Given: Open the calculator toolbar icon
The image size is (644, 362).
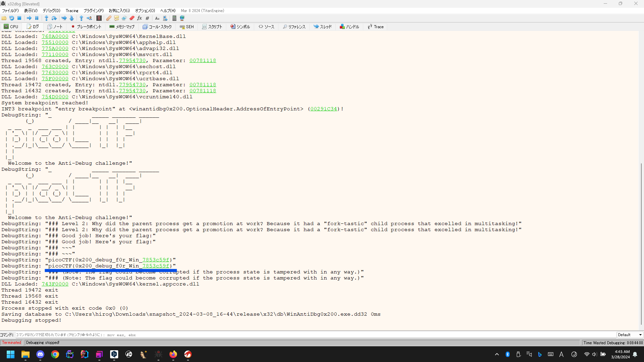Looking at the screenshot, I should [x=174, y=18].
